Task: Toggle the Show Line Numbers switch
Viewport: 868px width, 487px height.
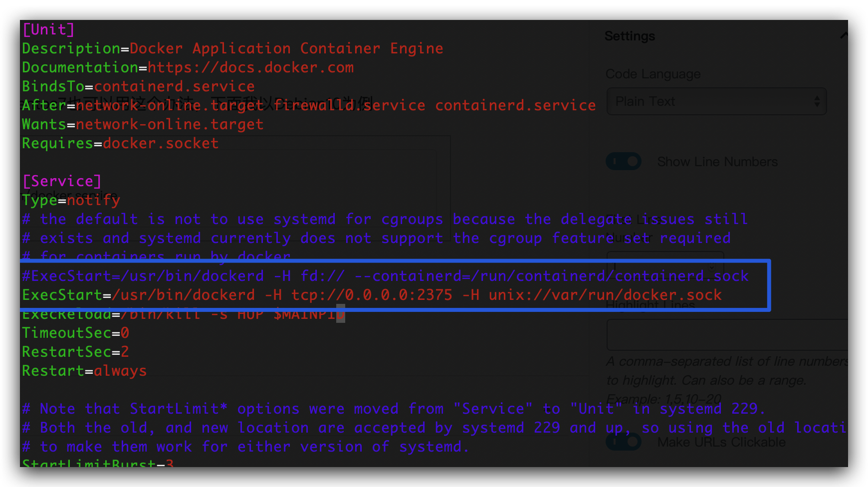Action: click(x=624, y=162)
